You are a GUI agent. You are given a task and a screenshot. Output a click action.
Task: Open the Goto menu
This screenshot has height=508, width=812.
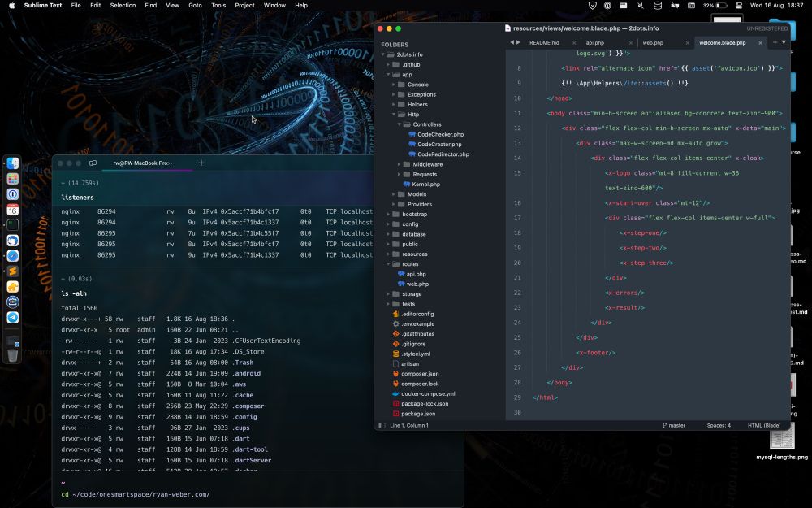[x=195, y=5]
